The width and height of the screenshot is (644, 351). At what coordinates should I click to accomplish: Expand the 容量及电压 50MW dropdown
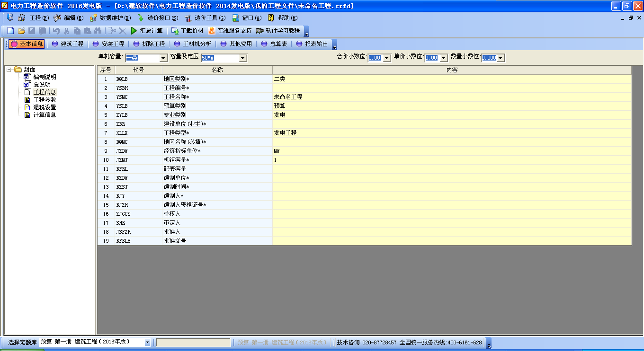coord(242,57)
